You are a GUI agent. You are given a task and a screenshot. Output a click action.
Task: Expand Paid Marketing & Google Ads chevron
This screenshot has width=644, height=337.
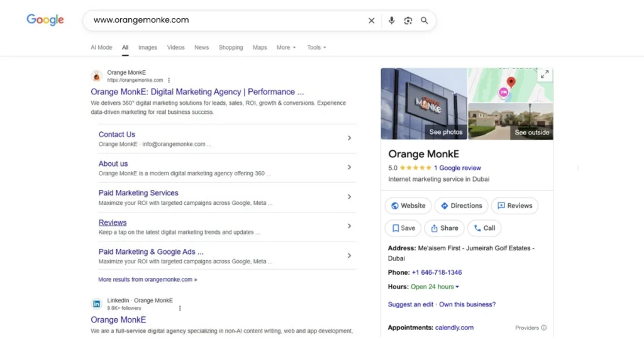pyautogui.click(x=349, y=255)
